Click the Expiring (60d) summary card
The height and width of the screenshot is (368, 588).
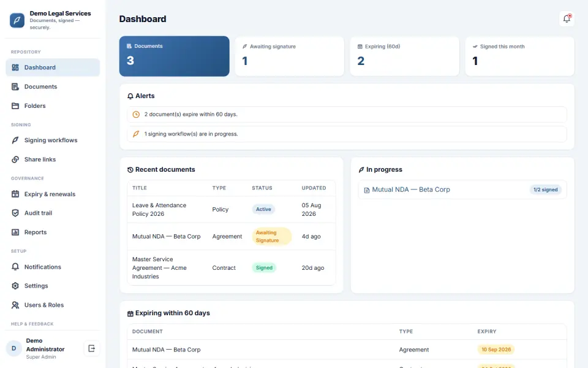(405, 56)
